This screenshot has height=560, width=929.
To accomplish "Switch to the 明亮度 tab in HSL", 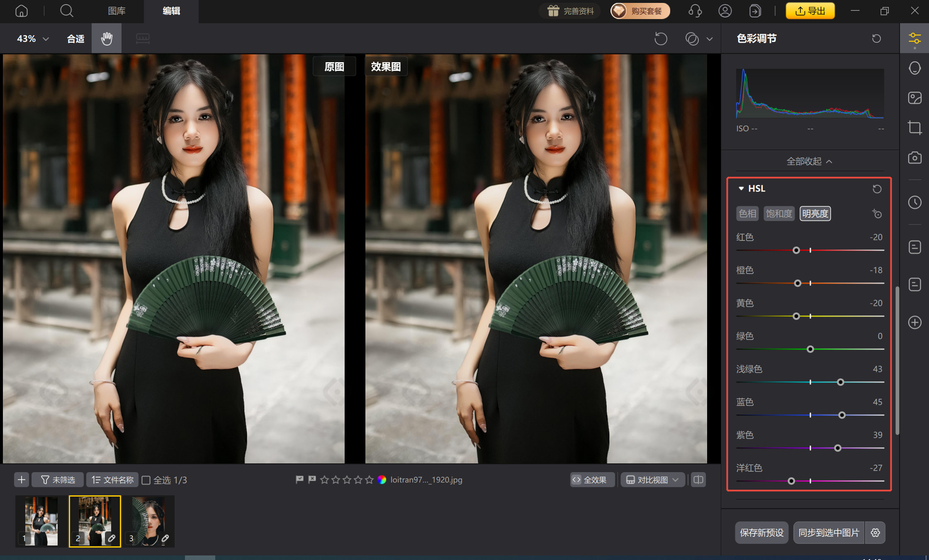I will coord(815,213).
